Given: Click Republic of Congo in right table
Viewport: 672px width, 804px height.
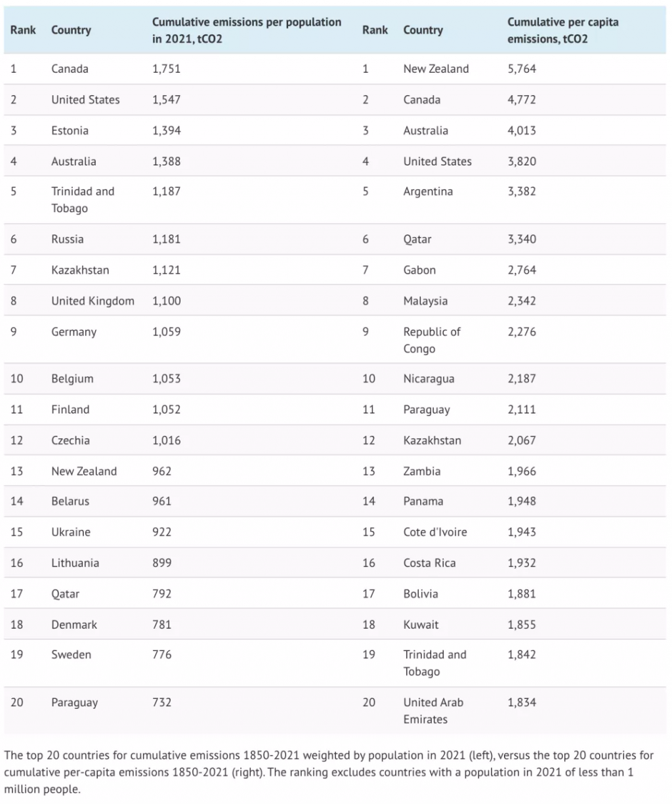Looking at the screenshot, I should [432, 340].
